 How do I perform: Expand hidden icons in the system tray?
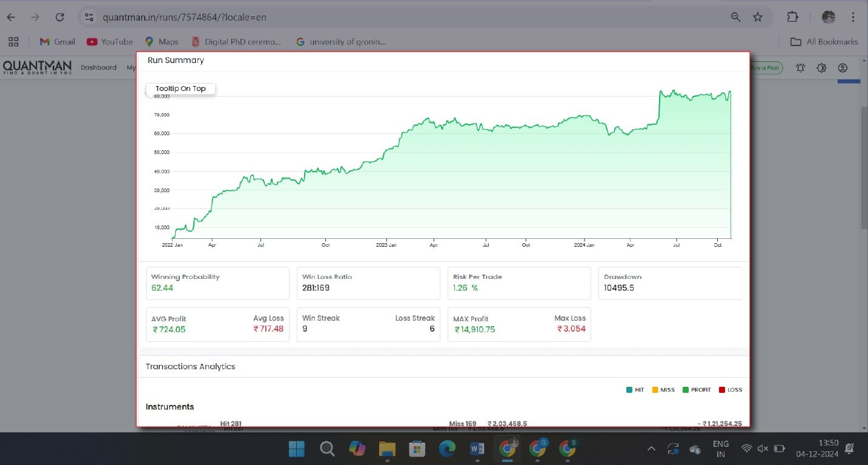tap(651, 449)
